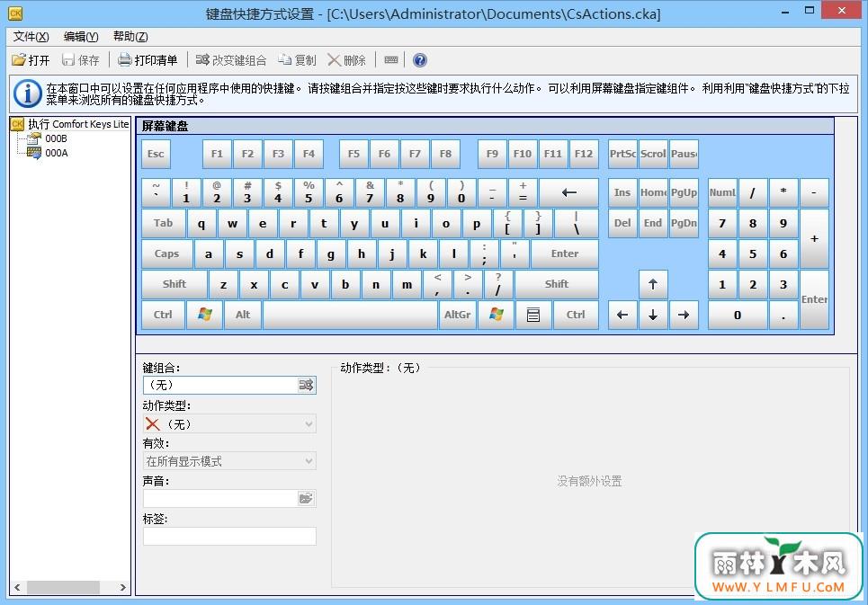Image resolution: width=868 pixels, height=605 pixels.
Task: Click the key-combination icon in 键组合 field
Action: pos(306,385)
